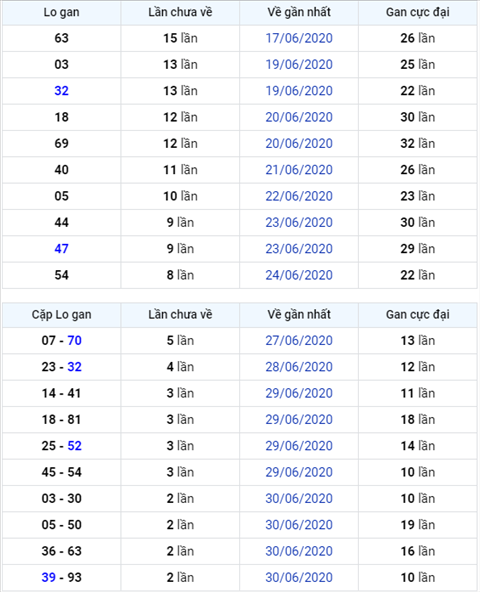
Task: Click the blue number 32 in Lo gan column
Action: coord(62,91)
